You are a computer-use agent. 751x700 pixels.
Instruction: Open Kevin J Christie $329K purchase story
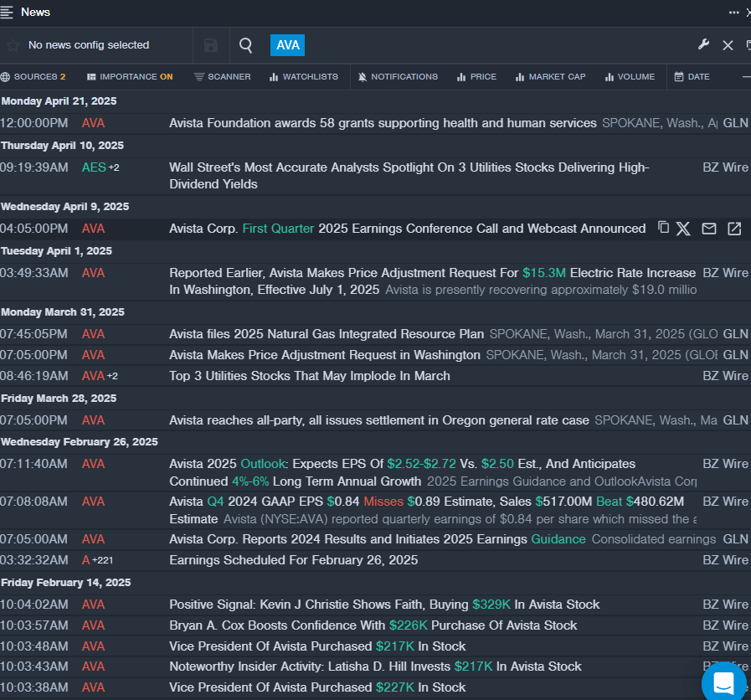tap(384, 605)
